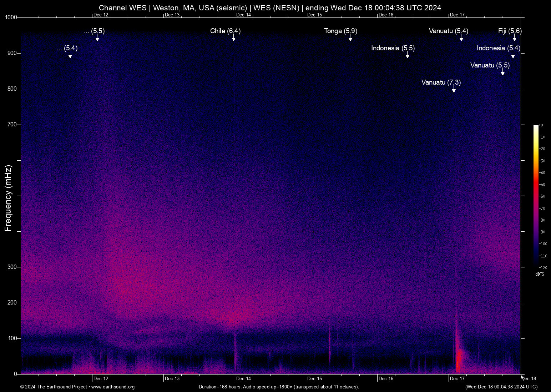Click the channel WES title text
Screen dimensions: 551x392
click(x=271, y=7)
